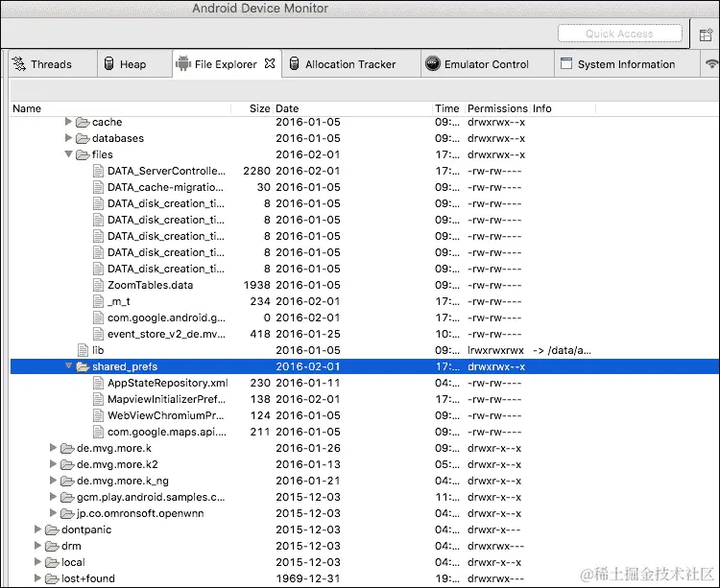Click the System Information tab icon
Viewport: 720px width, 588px height.
point(566,63)
